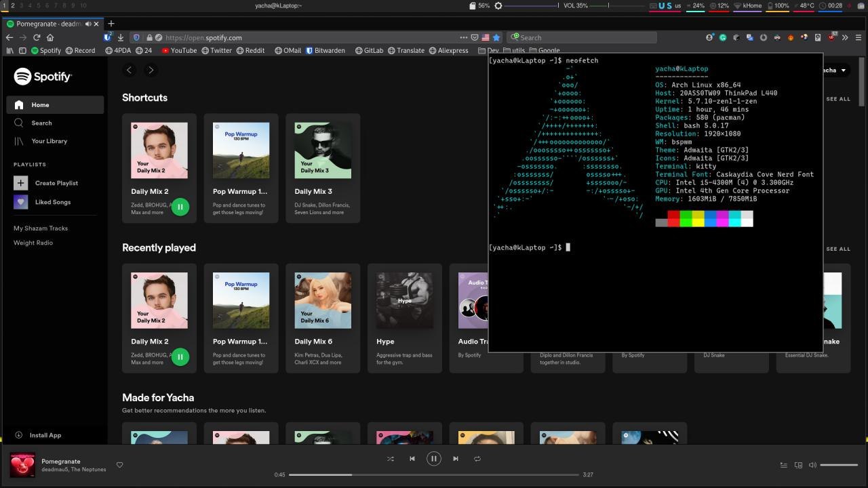Pause Daily Mix 2 in Shortcuts
Viewport: 868px width, 488px height.
180,207
